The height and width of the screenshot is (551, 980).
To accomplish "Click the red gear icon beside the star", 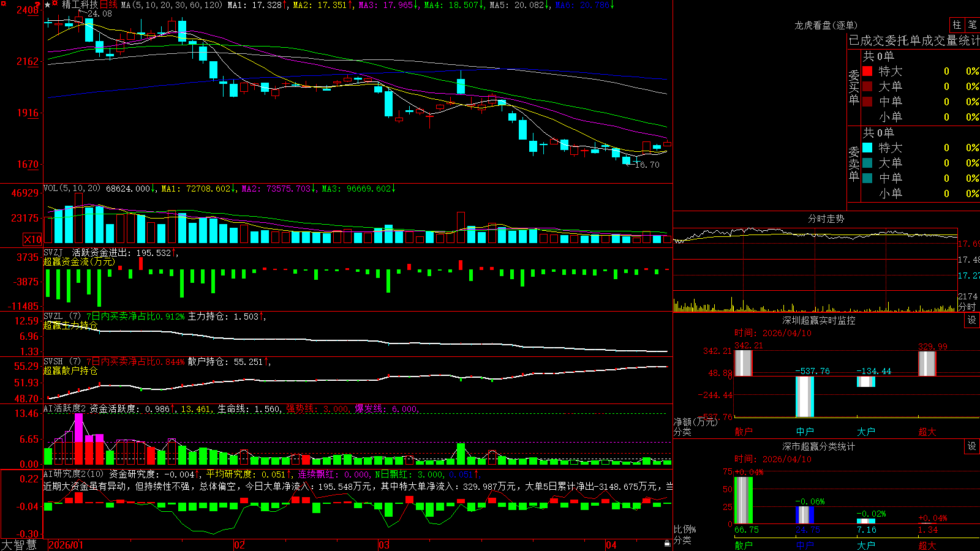I will (56, 4).
